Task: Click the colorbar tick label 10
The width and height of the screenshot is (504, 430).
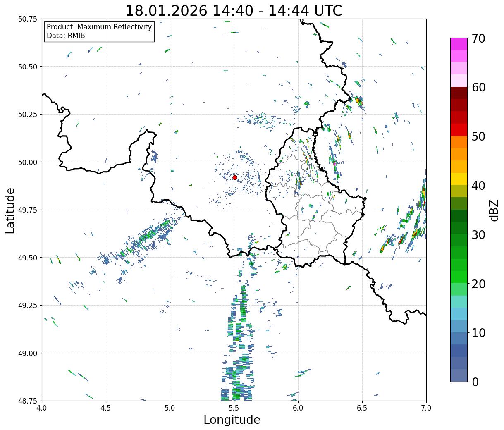Action: point(478,333)
